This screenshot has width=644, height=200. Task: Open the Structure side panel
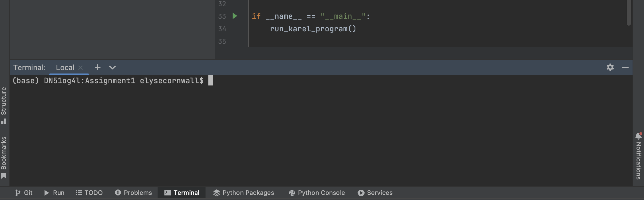click(x=4, y=105)
